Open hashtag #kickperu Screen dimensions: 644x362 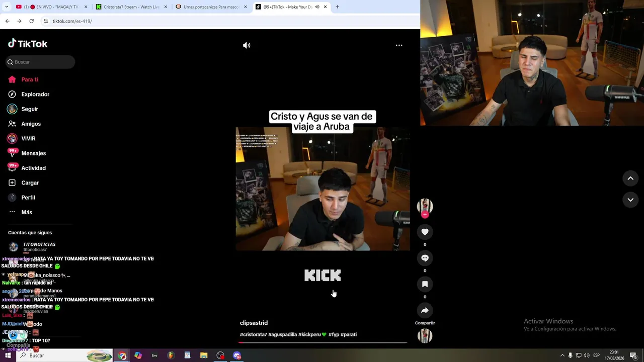[312, 334]
